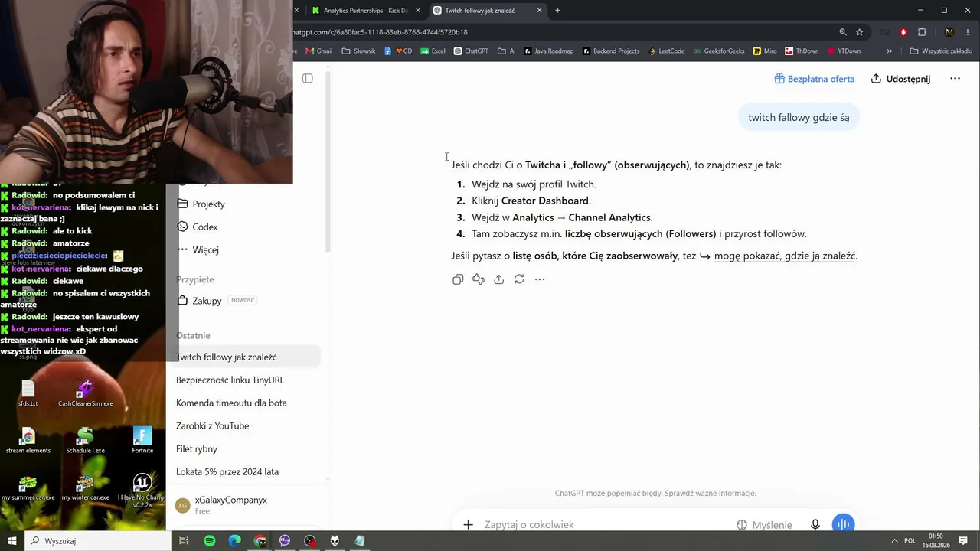This screenshot has height=551, width=980.
Task: Share the ChatGPT response via upload icon
Action: pyautogui.click(x=499, y=279)
